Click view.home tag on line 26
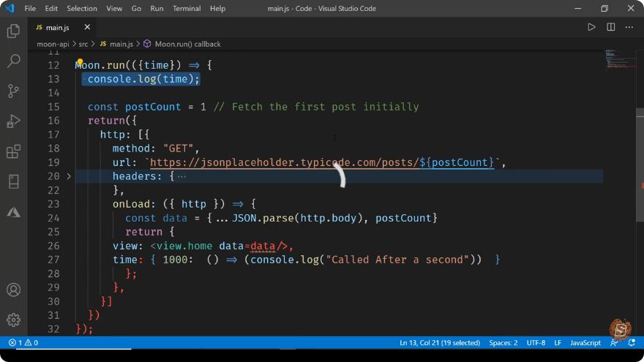The width and height of the screenshot is (644, 362). point(184,246)
